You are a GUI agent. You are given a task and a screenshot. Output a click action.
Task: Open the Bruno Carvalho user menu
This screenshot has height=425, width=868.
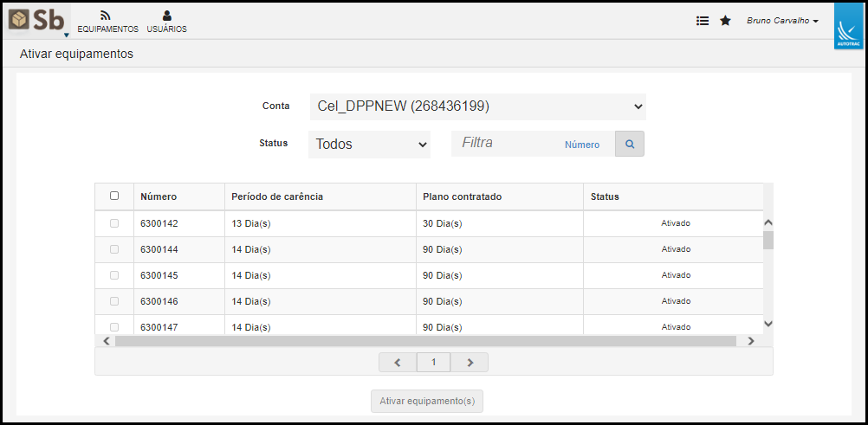tap(783, 21)
